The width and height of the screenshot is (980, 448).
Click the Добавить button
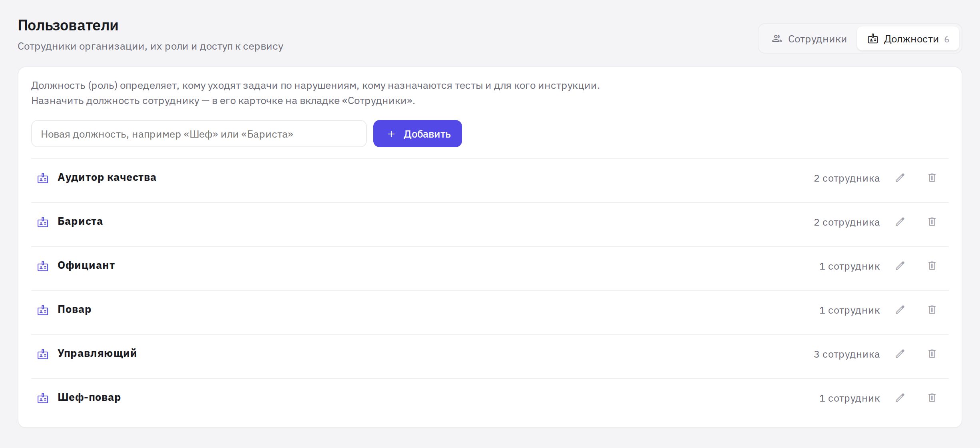[417, 134]
